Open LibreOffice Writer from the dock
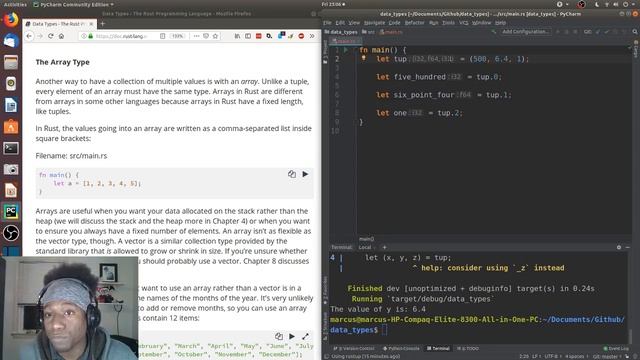 (11, 105)
